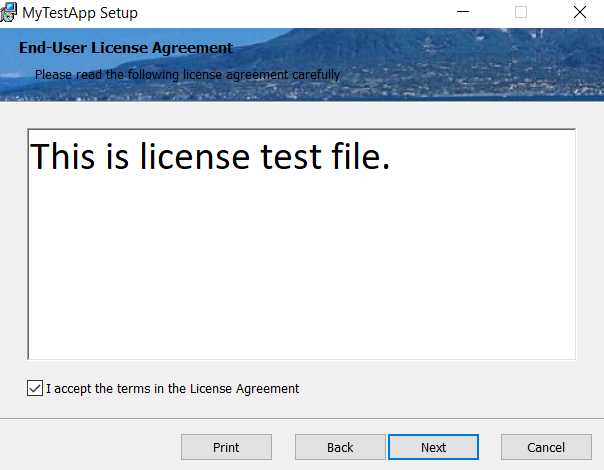
Task: Uncheck the accept terms checkbox
Action: pyautogui.click(x=35, y=388)
